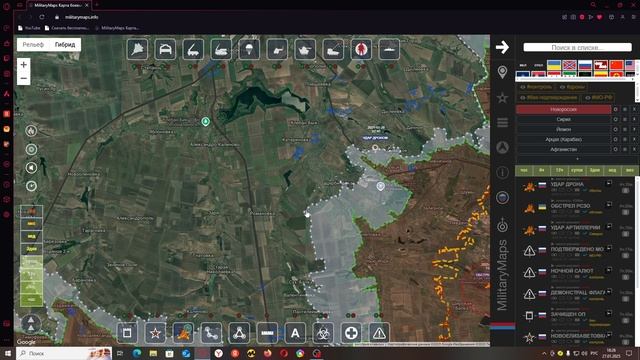Open the star favorites sidebar panel
Screen dimensions: 640x360
tap(502, 98)
